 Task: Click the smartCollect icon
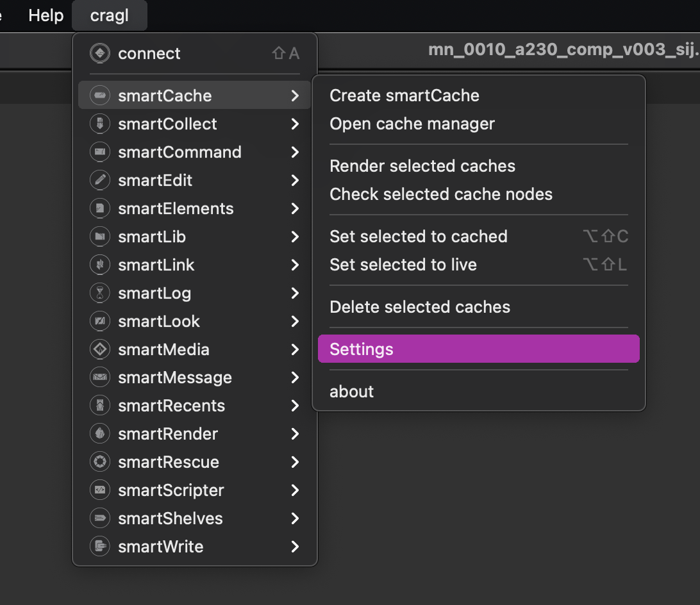click(99, 124)
